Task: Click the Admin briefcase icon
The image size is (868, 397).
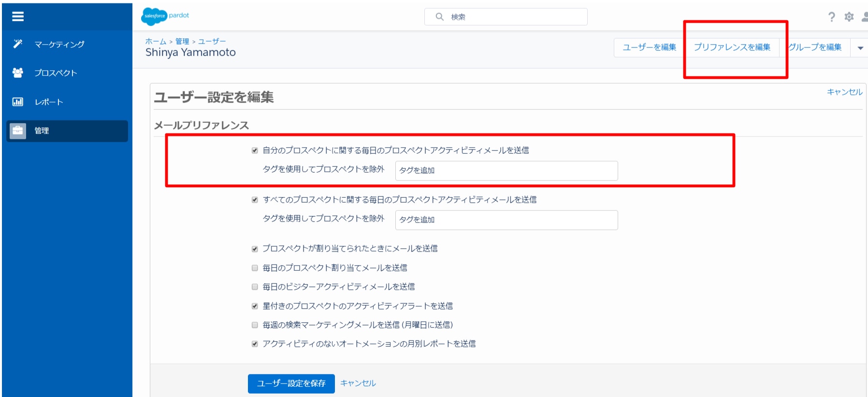Action: (18, 131)
